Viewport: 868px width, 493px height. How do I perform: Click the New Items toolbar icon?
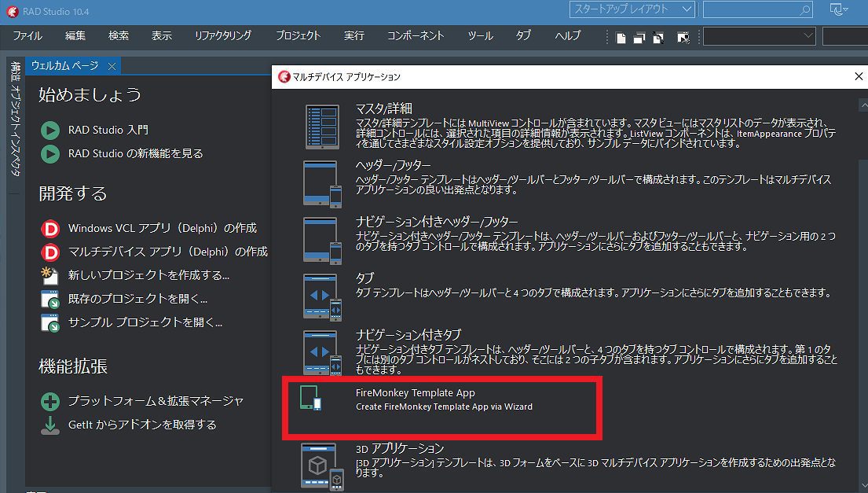point(621,38)
